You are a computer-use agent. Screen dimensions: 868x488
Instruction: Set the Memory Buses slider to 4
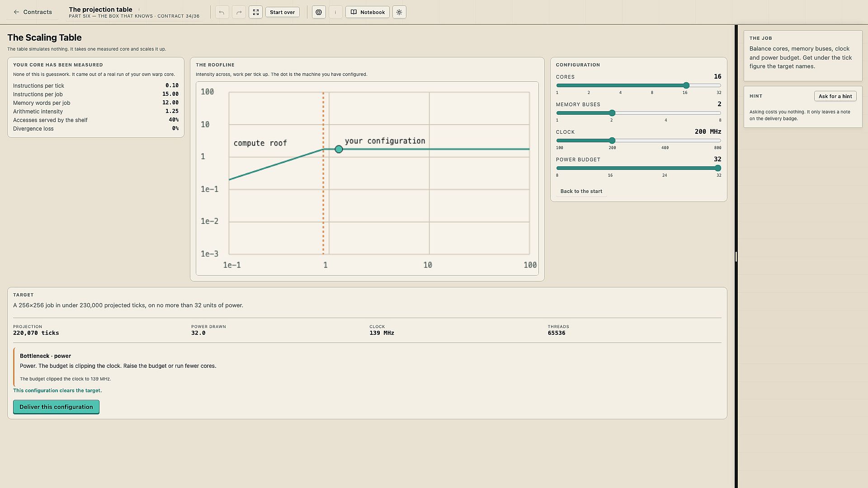[666, 113]
